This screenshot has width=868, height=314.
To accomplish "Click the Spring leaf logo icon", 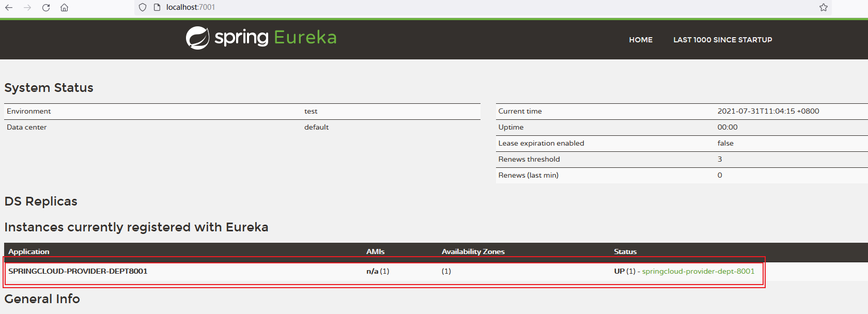I will click(197, 38).
